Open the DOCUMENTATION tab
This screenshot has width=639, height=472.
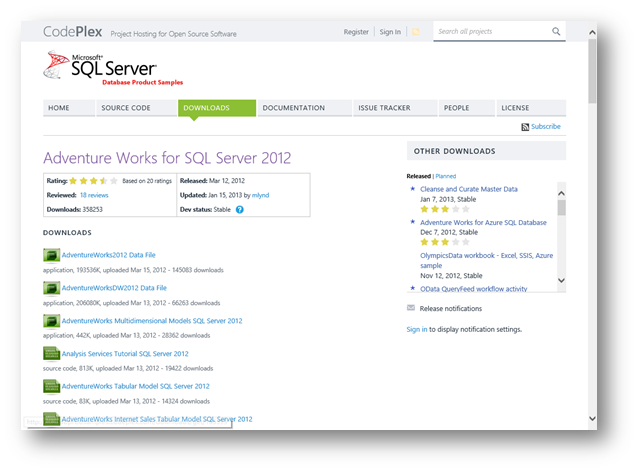tap(305, 108)
